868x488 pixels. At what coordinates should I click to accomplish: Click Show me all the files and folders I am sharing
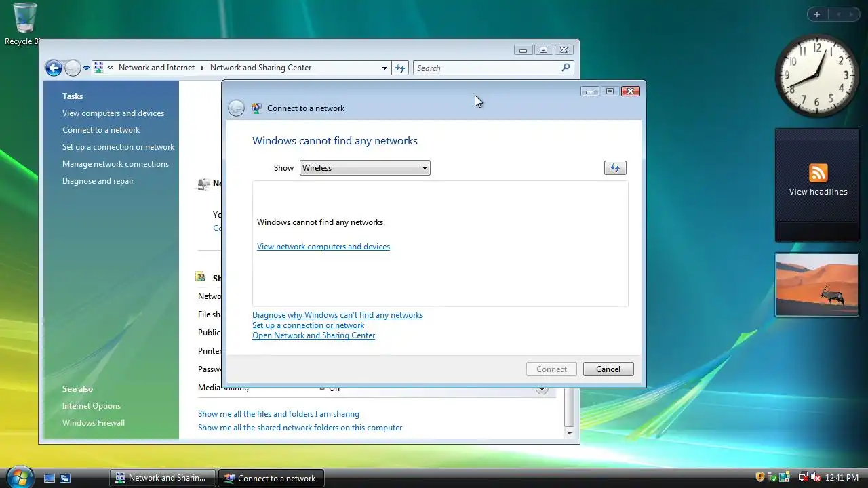[279, 414]
